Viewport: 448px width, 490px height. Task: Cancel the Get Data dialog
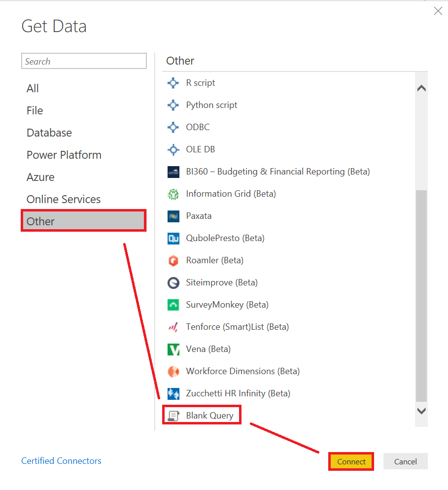(x=405, y=461)
